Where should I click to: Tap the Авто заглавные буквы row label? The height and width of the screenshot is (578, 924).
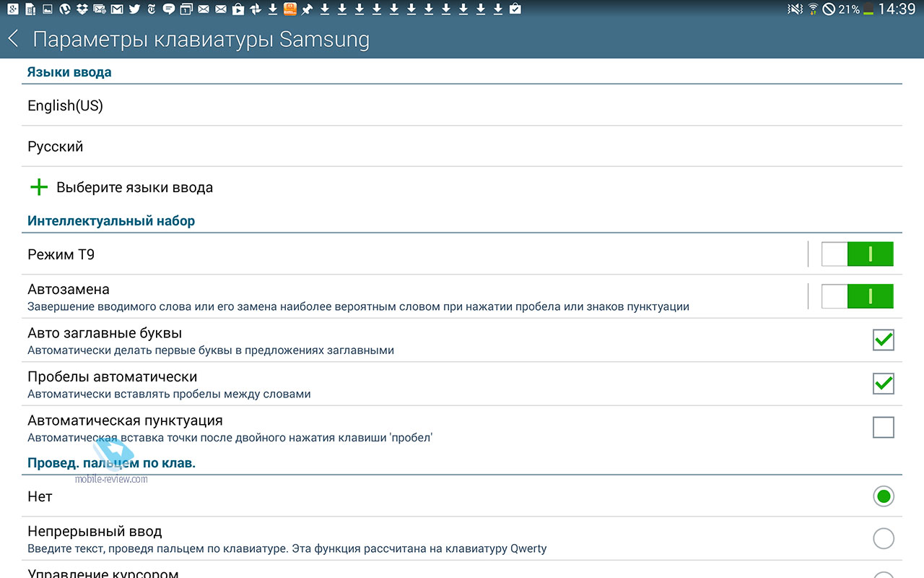pos(105,333)
